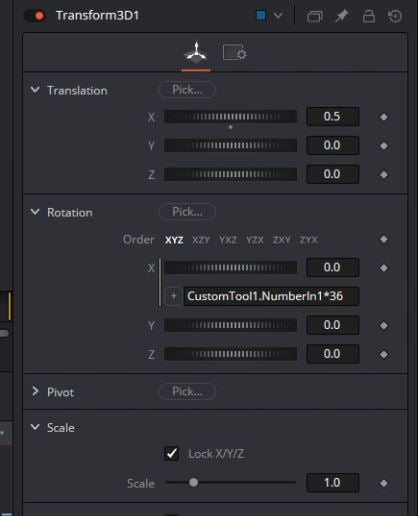Add keyframe for Translation Z

coord(384,174)
